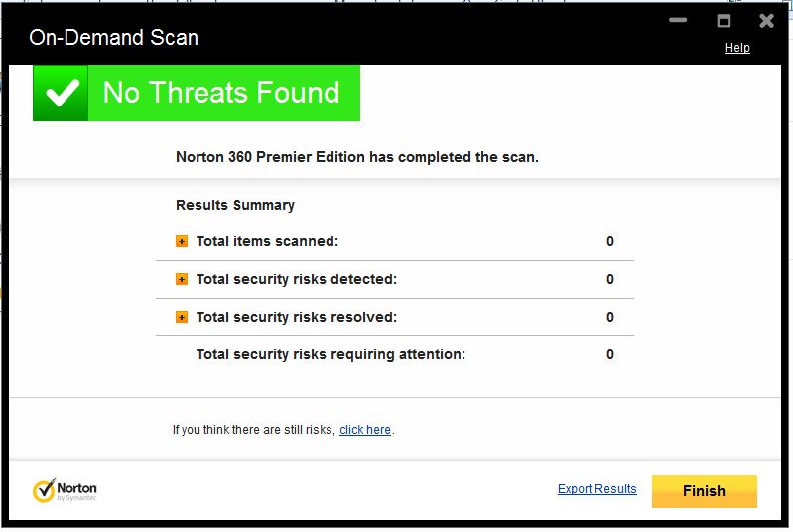Maximize the scan results window

[x=724, y=21]
